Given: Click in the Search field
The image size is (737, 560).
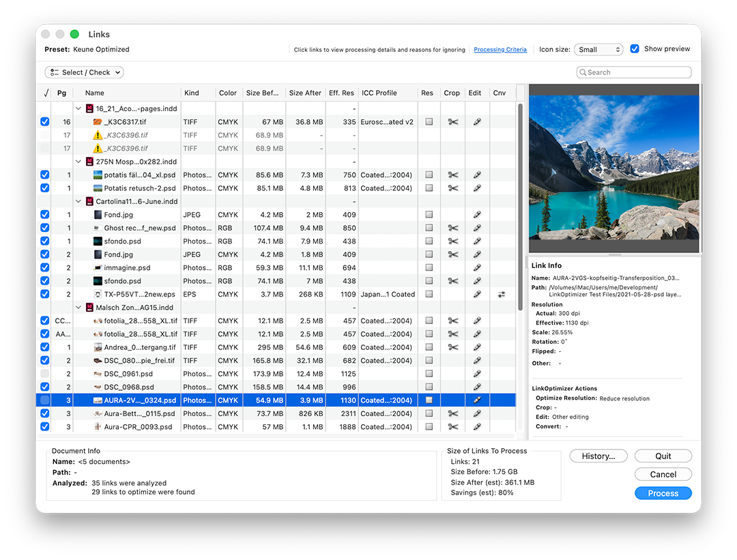Looking at the screenshot, I should [634, 72].
